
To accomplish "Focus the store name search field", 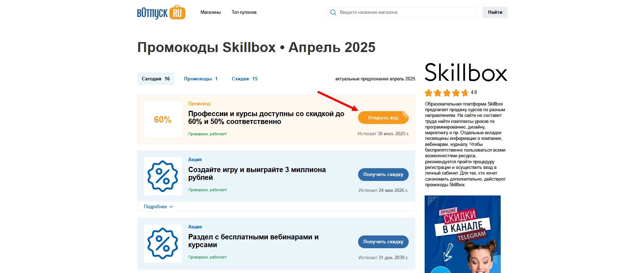I will (402, 12).
